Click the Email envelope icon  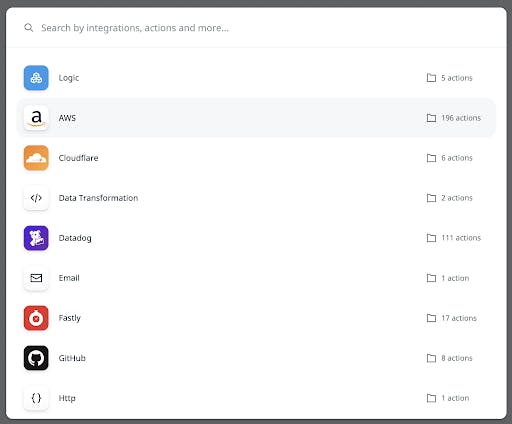(x=36, y=278)
